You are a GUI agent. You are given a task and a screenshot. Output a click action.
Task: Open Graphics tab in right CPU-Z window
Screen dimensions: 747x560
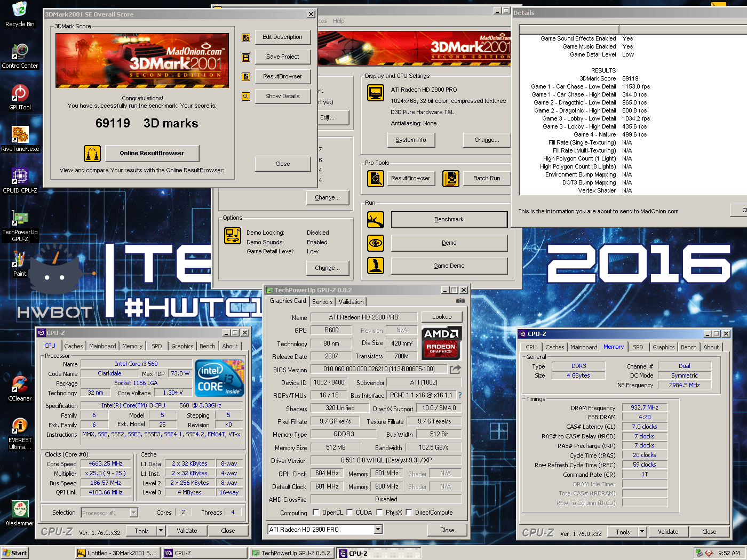pyautogui.click(x=664, y=347)
